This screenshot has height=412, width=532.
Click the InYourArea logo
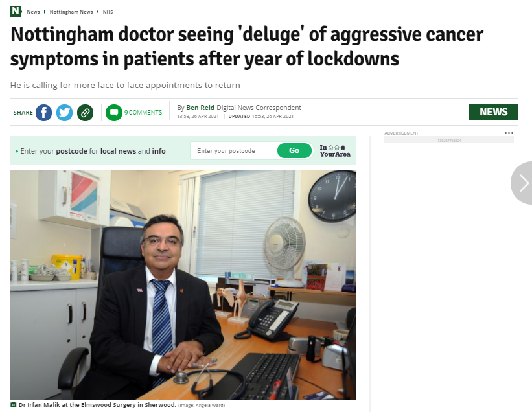(x=335, y=151)
